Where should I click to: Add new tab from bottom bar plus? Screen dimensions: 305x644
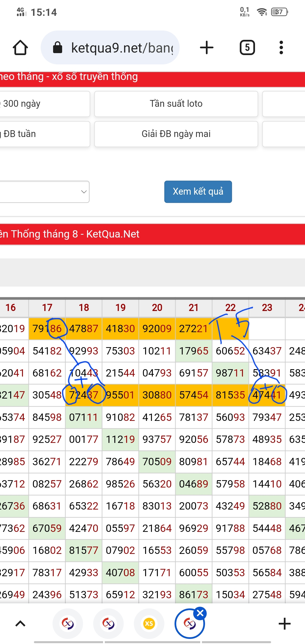(x=284, y=624)
